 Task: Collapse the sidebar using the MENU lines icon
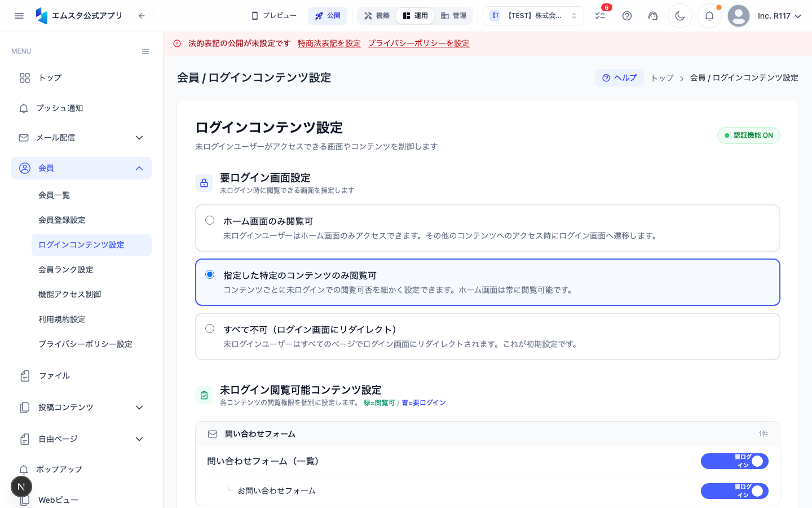point(145,51)
